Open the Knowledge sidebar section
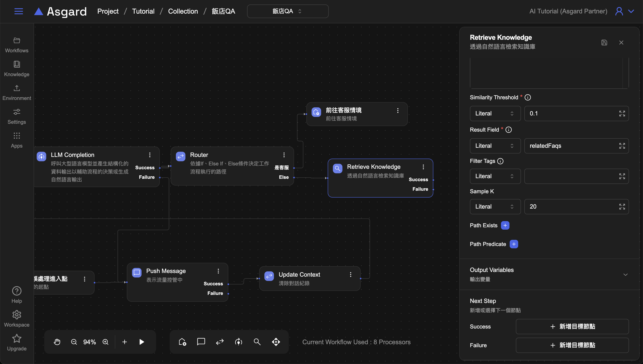The image size is (643, 364). pyautogui.click(x=17, y=68)
